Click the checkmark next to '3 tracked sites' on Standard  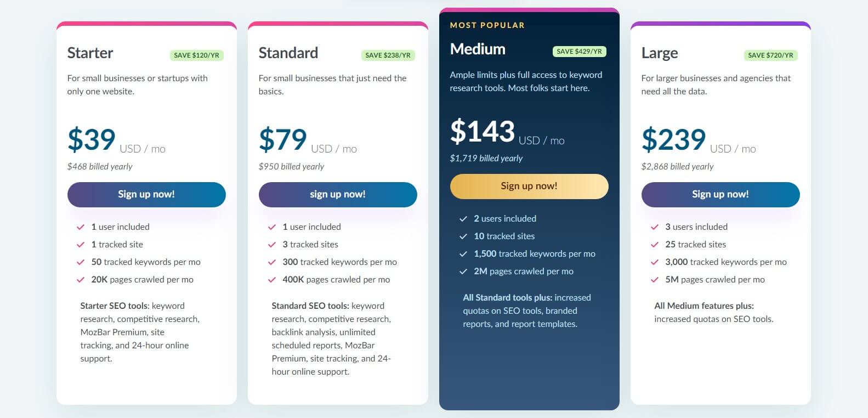click(272, 244)
